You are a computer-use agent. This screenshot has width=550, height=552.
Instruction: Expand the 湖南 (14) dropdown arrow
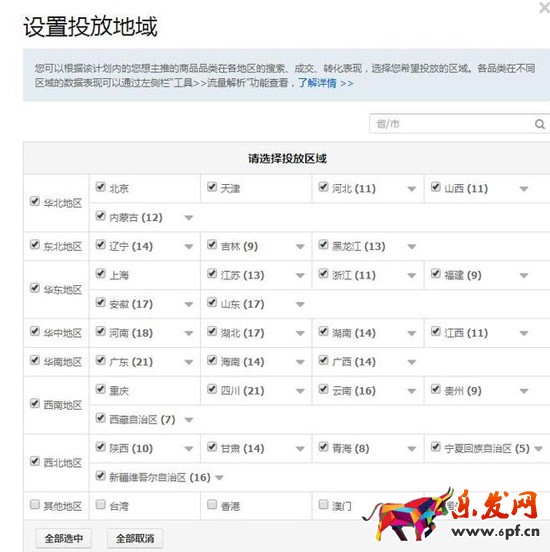coord(412,333)
